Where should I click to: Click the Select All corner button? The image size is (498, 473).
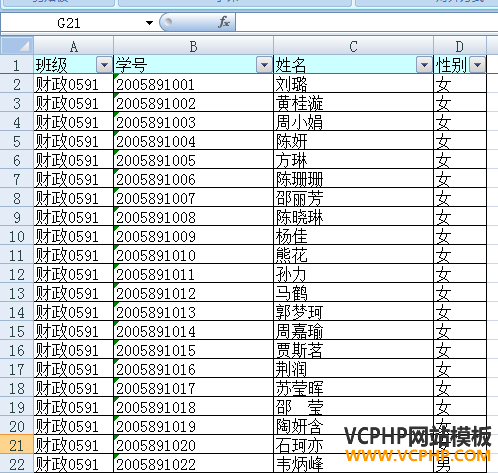pyautogui.click(x=17, y=46)
